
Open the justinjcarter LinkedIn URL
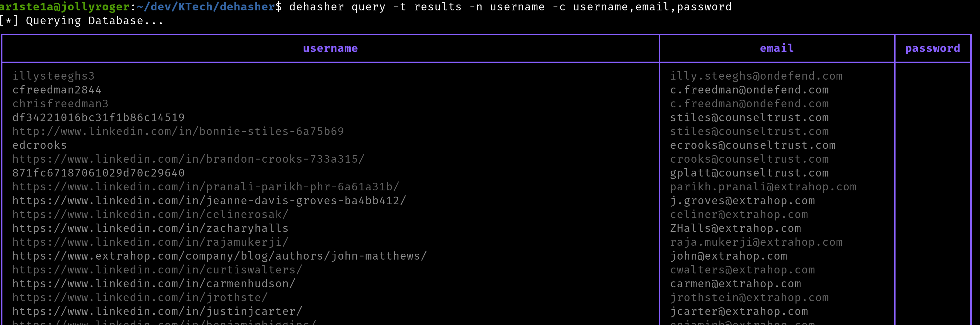coord(158,311)
